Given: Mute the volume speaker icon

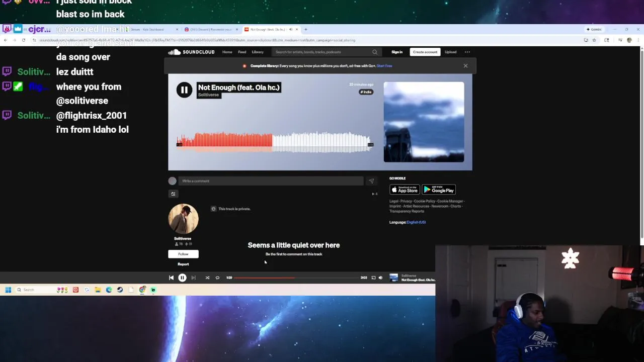Looking at the screenshot, I should pyautogui.click(x=380, y=278).
